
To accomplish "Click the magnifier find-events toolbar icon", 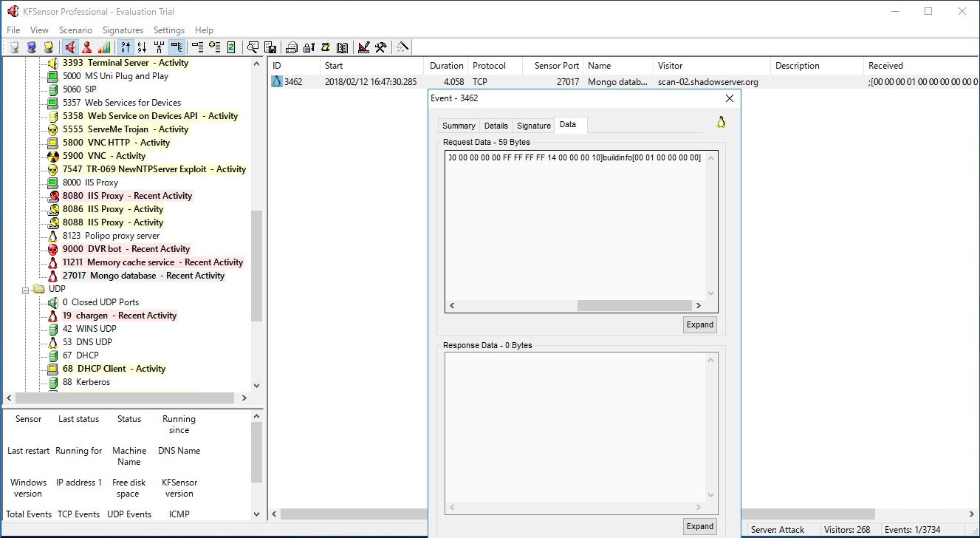I will tap(253, 47).
